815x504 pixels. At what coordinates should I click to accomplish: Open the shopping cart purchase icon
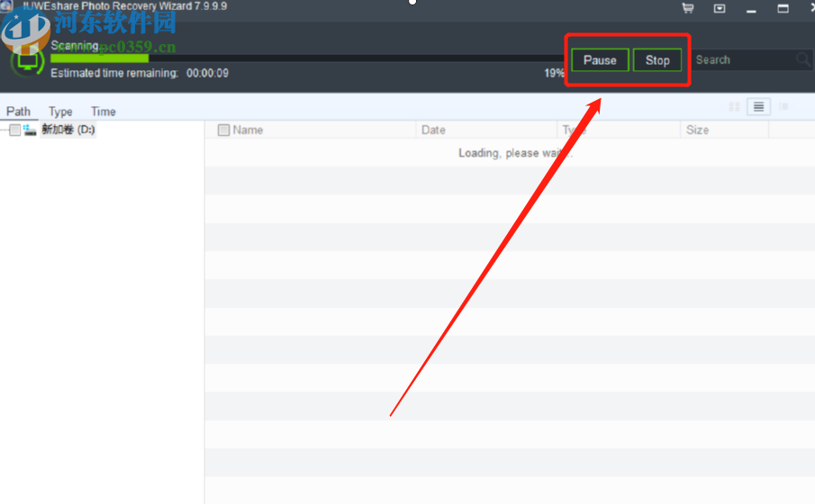pos(688,8)
